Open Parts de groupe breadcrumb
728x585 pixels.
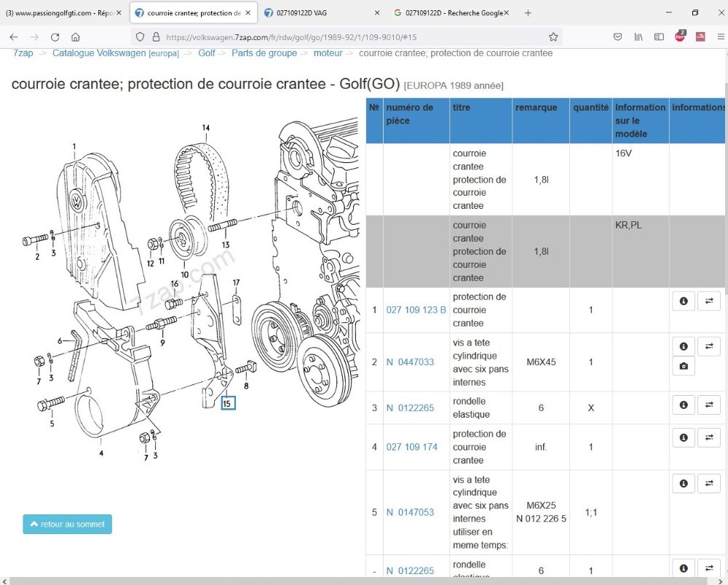coord(264,53)
